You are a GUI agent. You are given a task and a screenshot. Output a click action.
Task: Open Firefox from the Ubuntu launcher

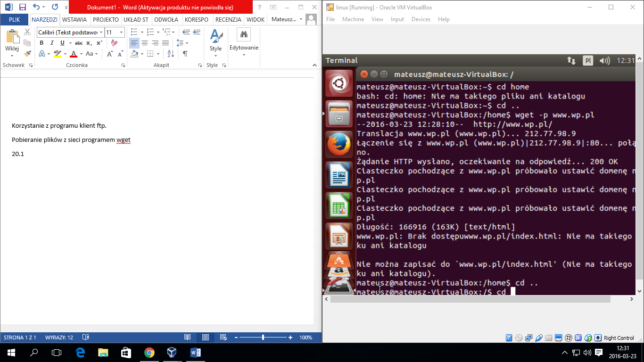tap(339, 145)
